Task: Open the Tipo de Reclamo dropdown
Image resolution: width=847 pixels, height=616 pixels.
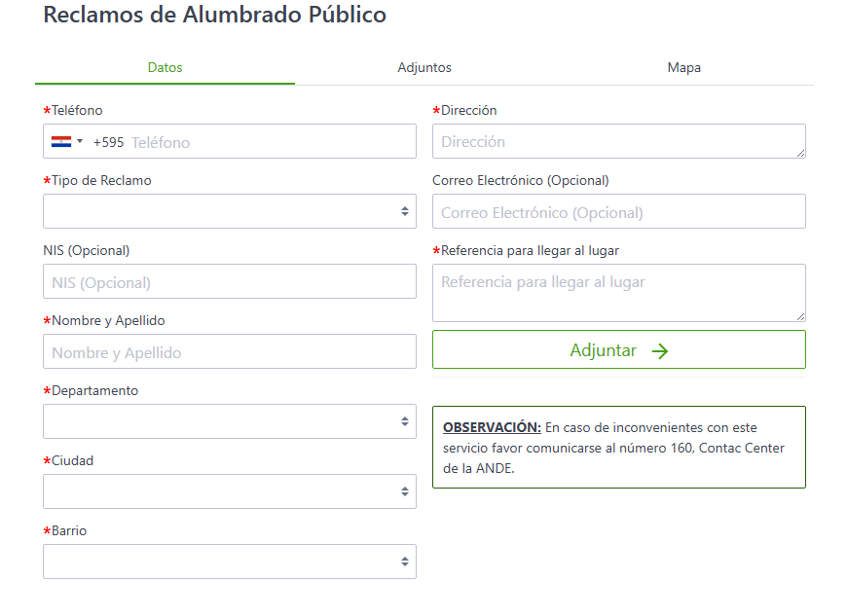Action: [x=229, y=211]
